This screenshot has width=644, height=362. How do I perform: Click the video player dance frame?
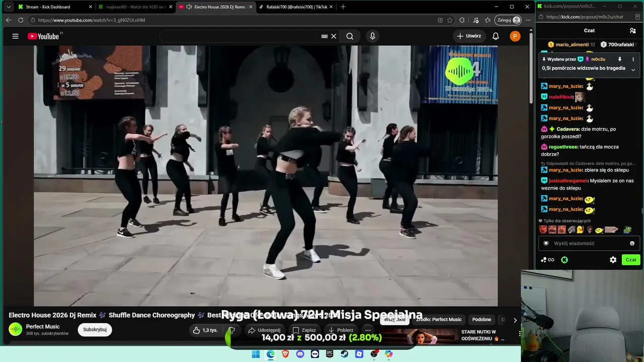pyautogui.click(x=266, y=176)
